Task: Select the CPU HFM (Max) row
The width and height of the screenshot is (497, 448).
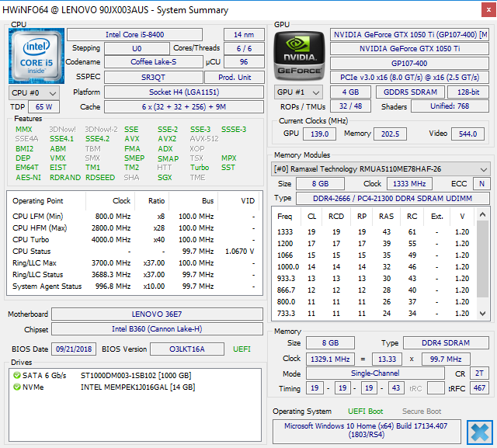Action: pos(134,228)
